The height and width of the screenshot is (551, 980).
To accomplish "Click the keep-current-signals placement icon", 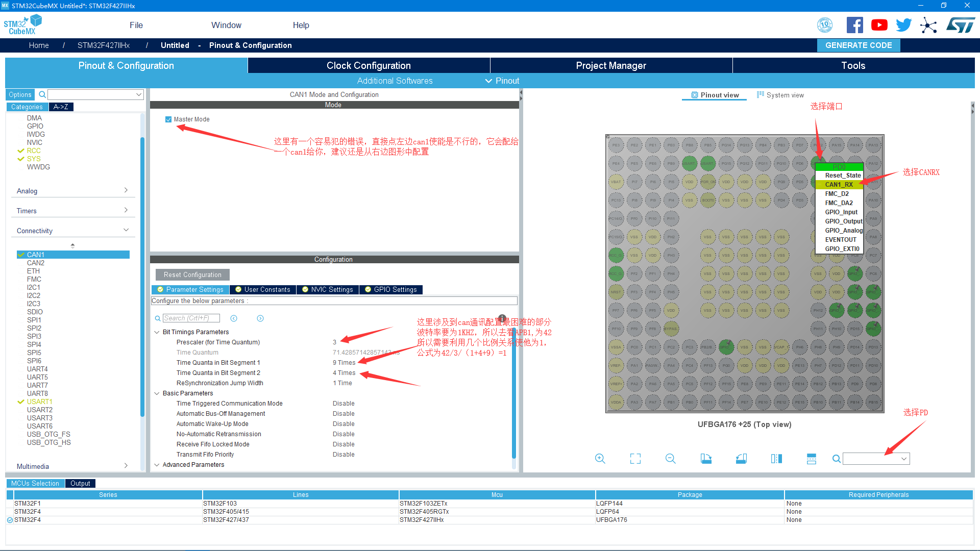I will [x=812, y=459].
